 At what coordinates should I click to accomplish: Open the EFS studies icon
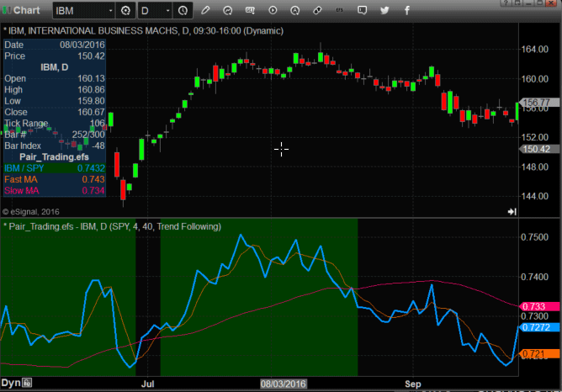point(339,10)
